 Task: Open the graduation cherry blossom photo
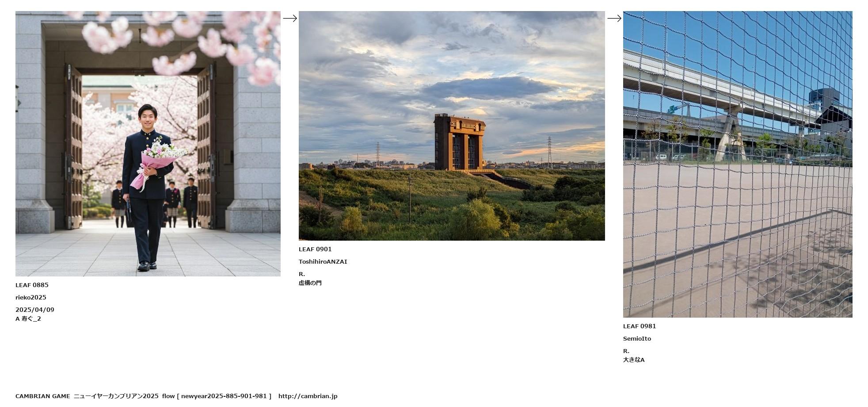(x=148, y=143)
